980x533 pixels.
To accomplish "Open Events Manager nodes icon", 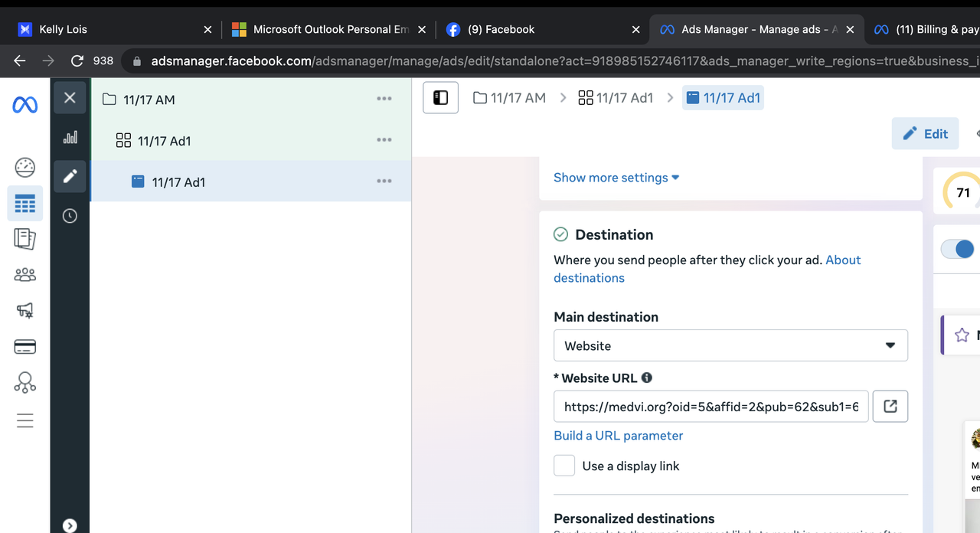I will coord(25,382).
